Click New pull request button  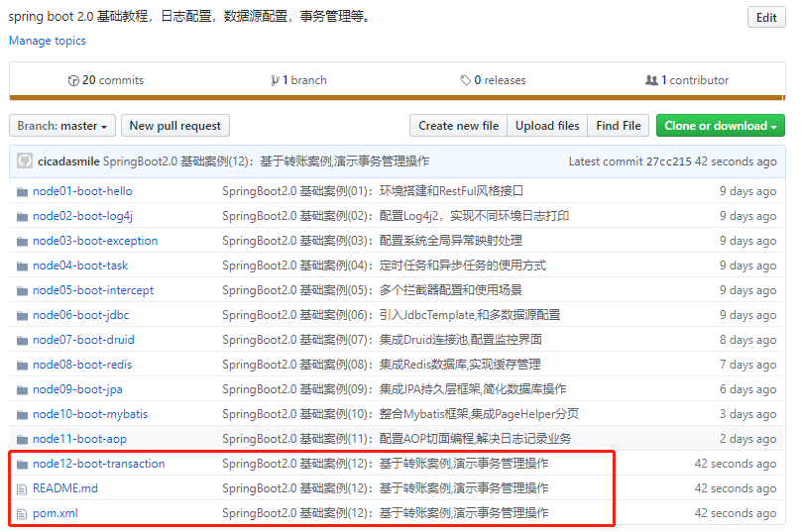click(175, 126)
